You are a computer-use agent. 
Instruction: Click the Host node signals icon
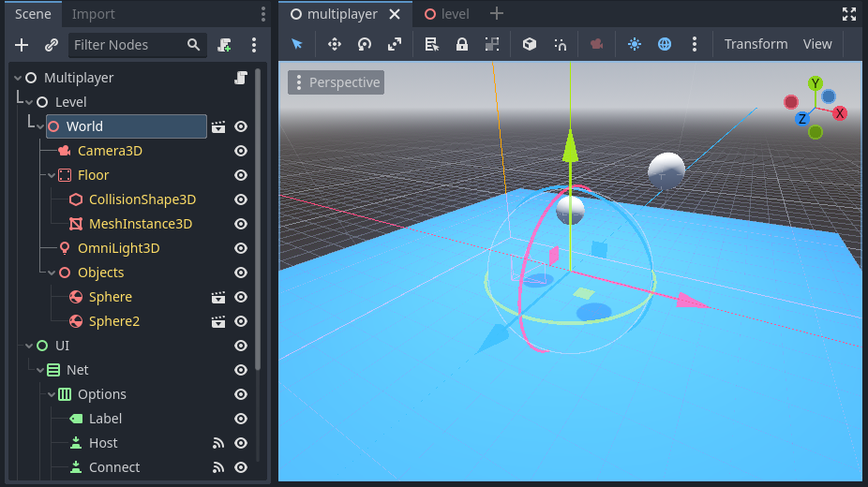pyautogui.click(x=218, y=443)
